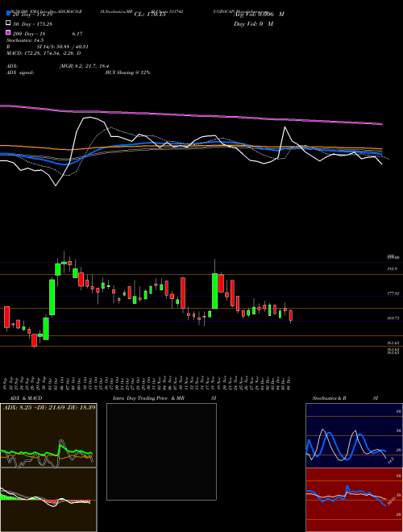Screen dimensions: 403x532
Task: Click the 169.73 price axis label
Action: pos(393,318)
